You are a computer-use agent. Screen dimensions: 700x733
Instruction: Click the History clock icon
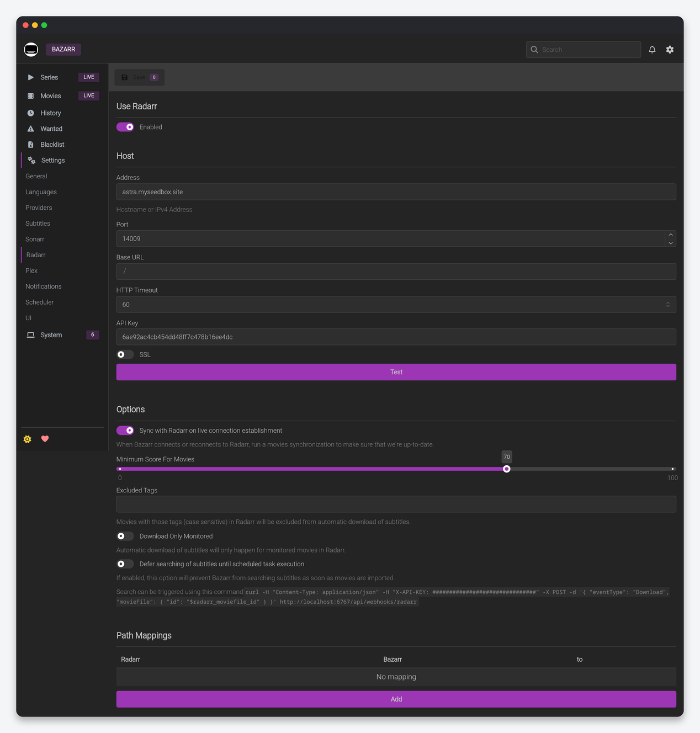pyautogui.click(x=31, y=113)
